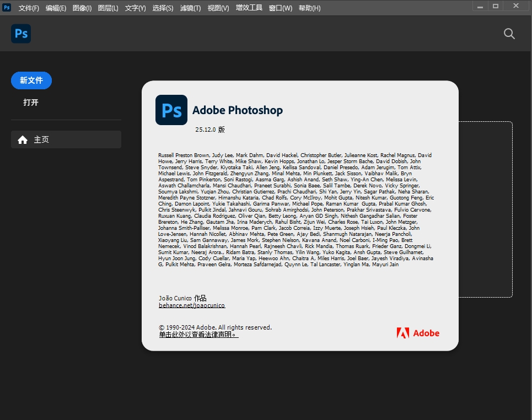Click the Ps icon in title bar
532x420 pixels.
pyautogui.click(x=7, y=8)
